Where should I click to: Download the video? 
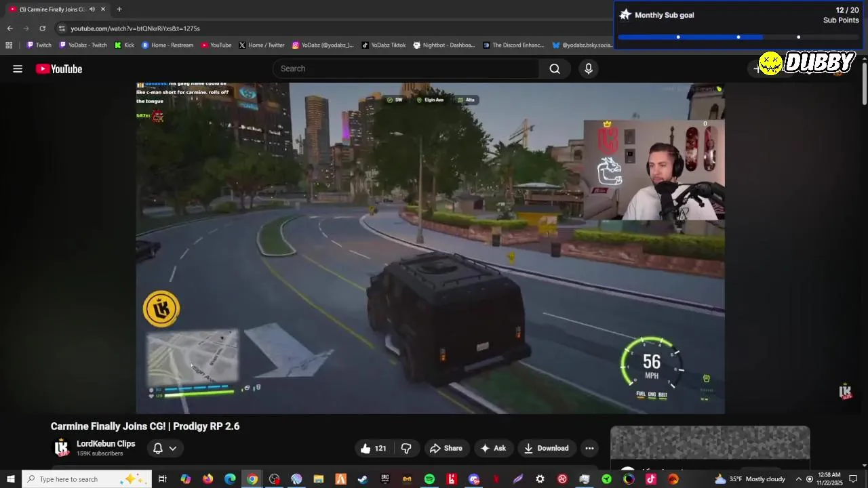[x=547, y=448]
